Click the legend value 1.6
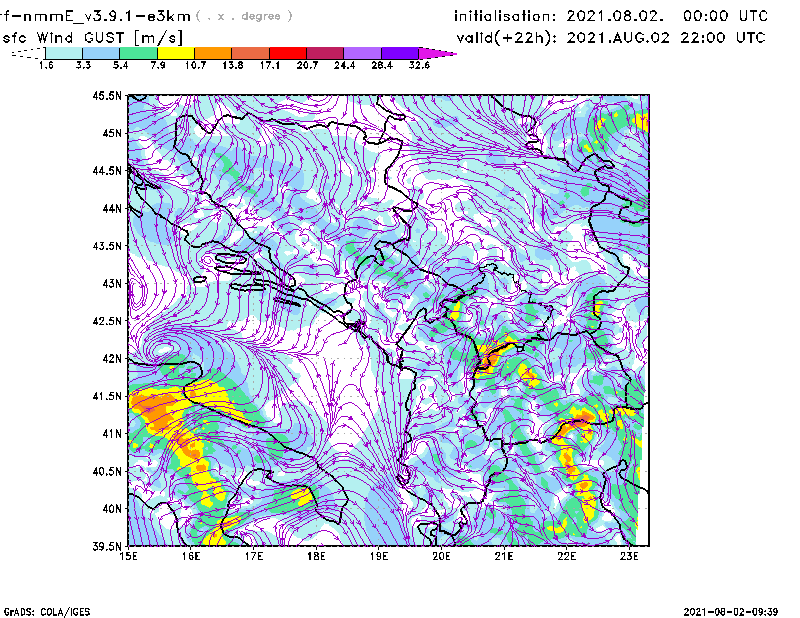 46,65
